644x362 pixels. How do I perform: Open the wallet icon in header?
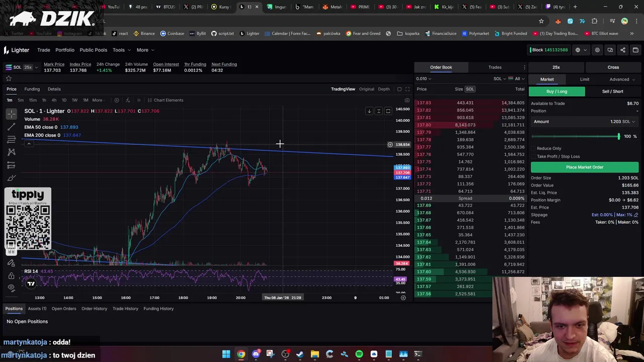pos(635,50)
